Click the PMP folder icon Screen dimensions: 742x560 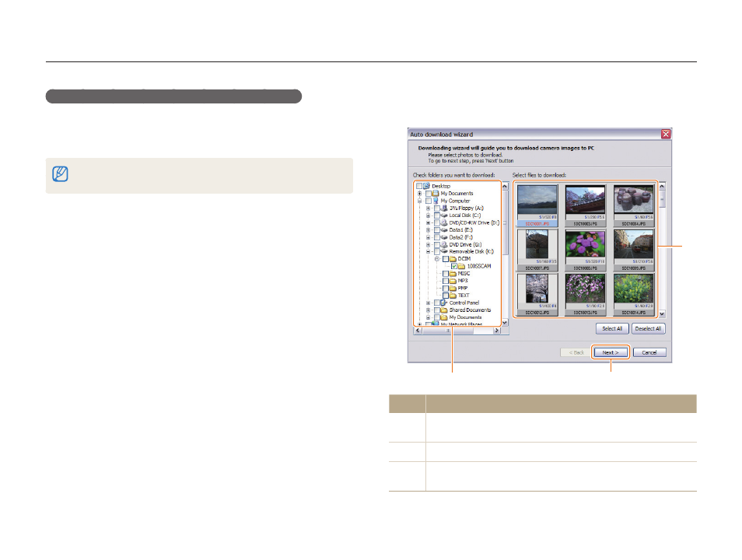point(453,288)
